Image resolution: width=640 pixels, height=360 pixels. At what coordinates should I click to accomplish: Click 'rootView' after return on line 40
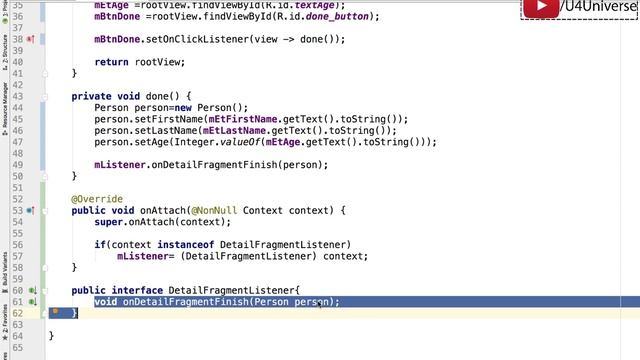pos(157,62)
